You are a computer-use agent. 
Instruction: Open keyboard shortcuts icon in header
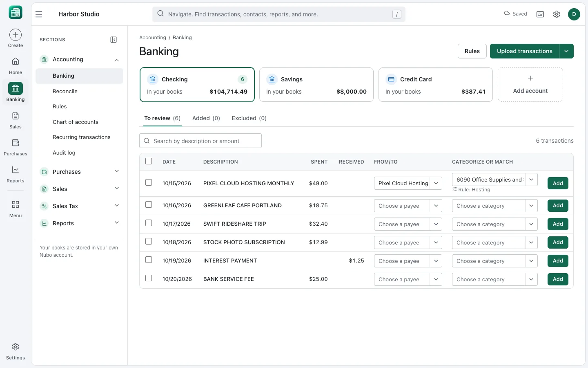(x=540, y=14)
